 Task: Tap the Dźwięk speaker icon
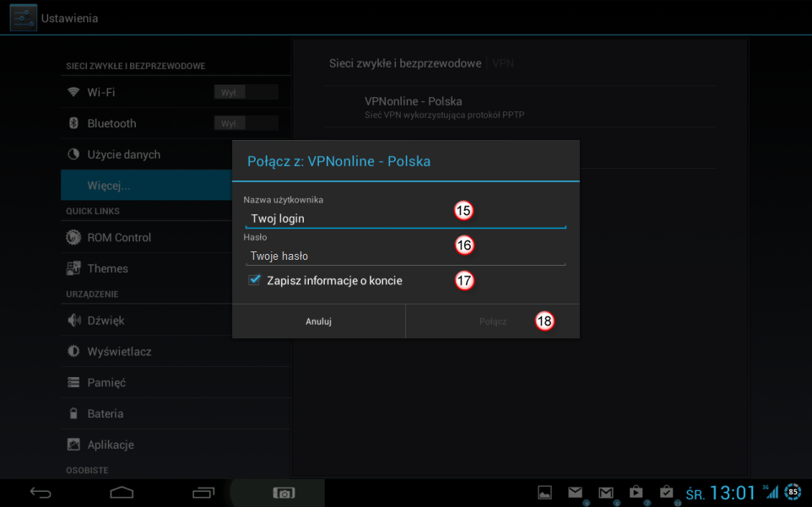tap(74, 321)
